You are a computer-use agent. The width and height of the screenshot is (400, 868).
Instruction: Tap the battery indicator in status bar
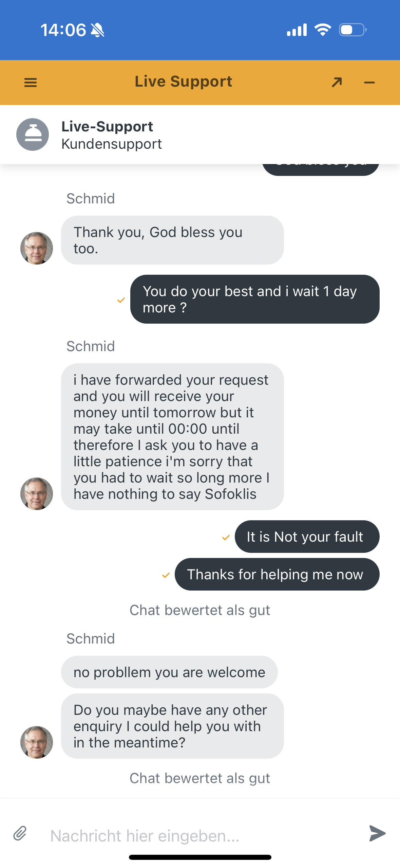(x=353, y=30)
